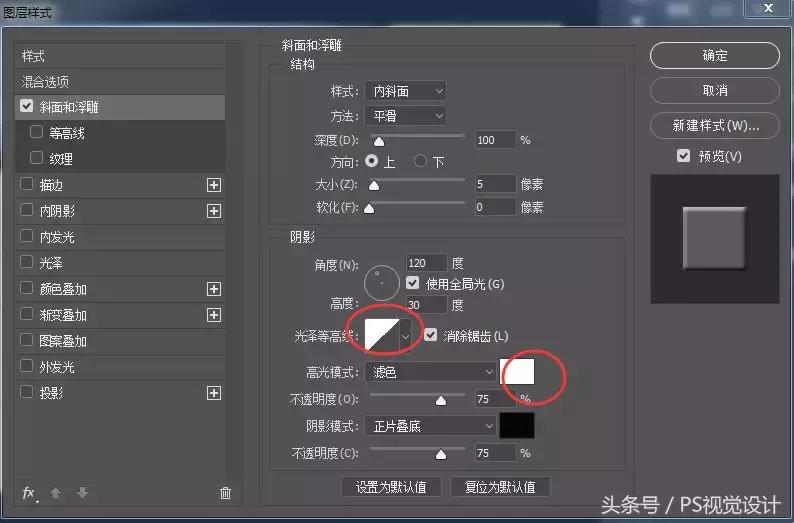The height and width of the screenshot is (523, 794).
Task: Enable the 描边 checkbox
Action: pos(26,183)
